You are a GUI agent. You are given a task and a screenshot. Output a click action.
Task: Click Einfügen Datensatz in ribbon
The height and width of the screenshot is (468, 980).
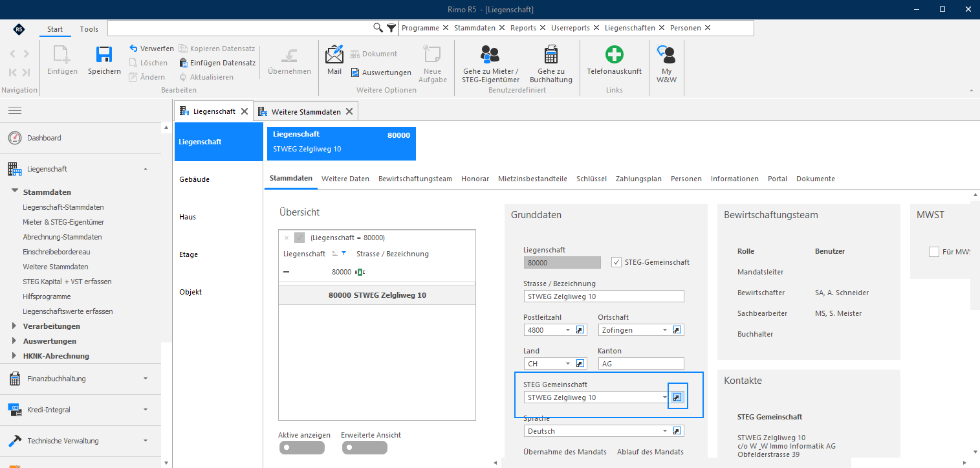218,63
